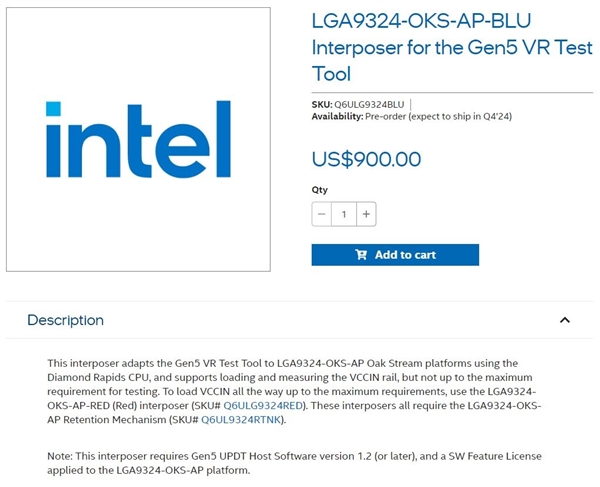Focus the quantity input field
The width and height of the screenshot is (600, 487).
pos(344,214)
